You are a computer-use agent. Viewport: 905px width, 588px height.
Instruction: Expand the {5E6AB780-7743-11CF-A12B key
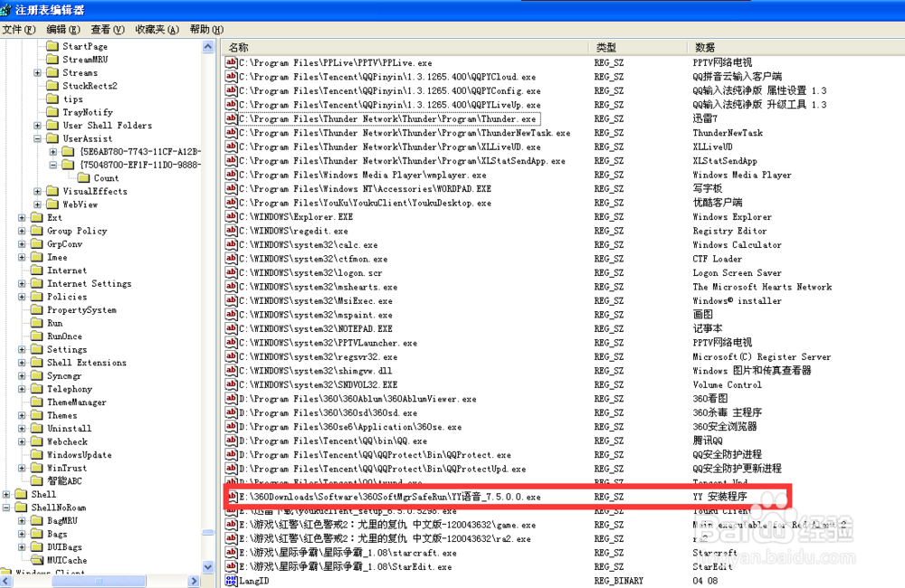pos(53,152)
